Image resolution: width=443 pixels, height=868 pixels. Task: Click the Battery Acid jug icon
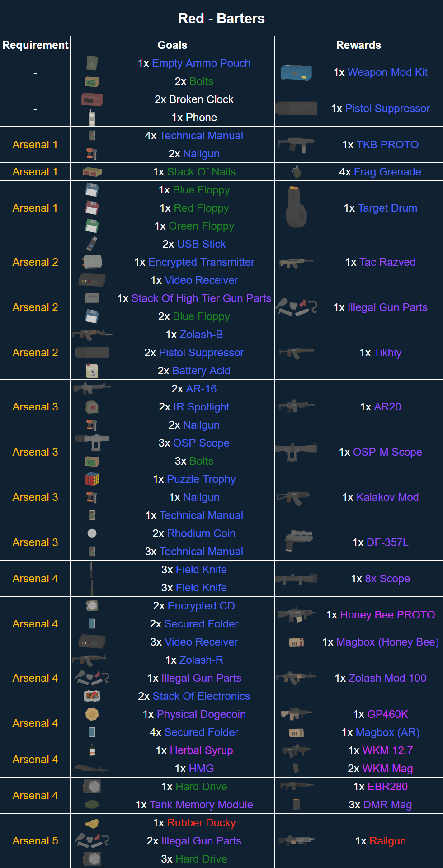92,371
